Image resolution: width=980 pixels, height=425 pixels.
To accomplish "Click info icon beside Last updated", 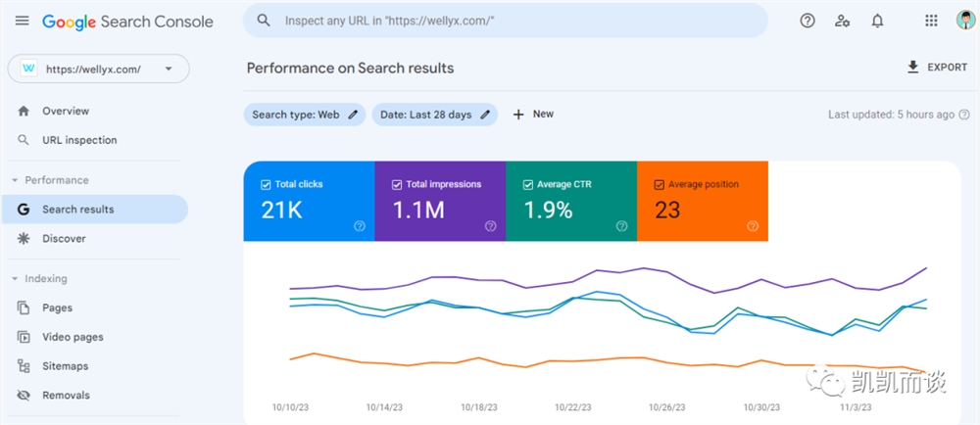I will pyautogui.click(x=964, y=115).
